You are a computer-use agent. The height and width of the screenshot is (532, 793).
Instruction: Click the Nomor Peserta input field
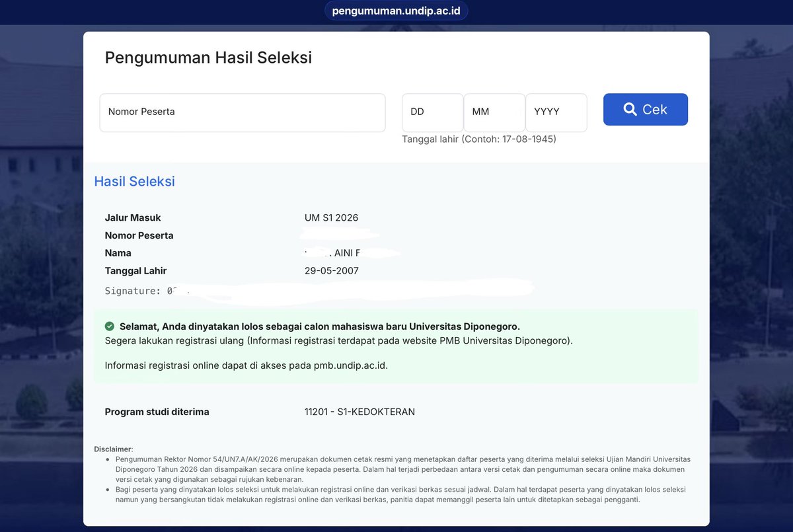[x=243, y=112]
